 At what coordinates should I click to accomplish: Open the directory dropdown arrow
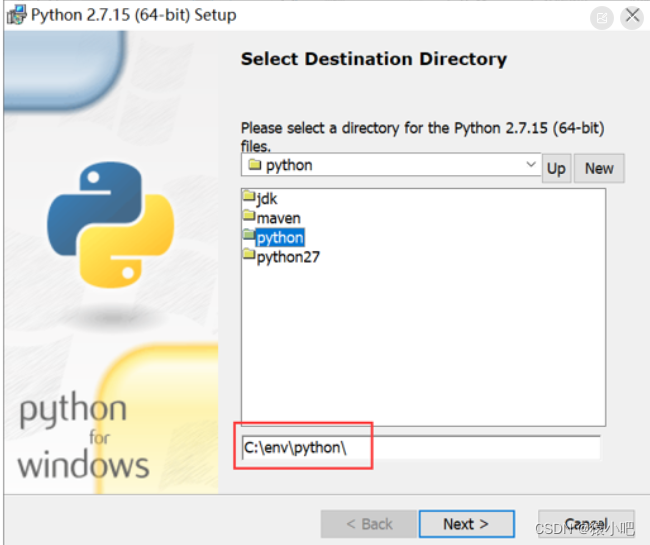tap(531, 164)
